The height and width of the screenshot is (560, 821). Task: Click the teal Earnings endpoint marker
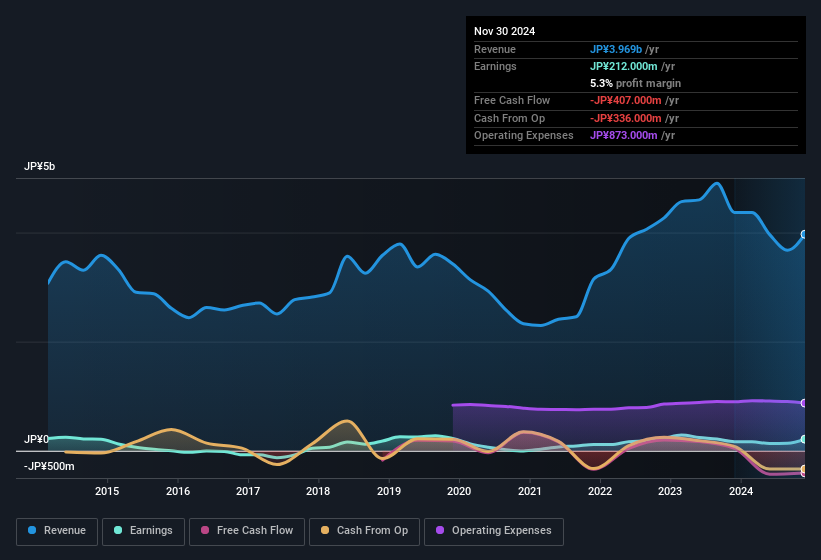coord(804,440)
